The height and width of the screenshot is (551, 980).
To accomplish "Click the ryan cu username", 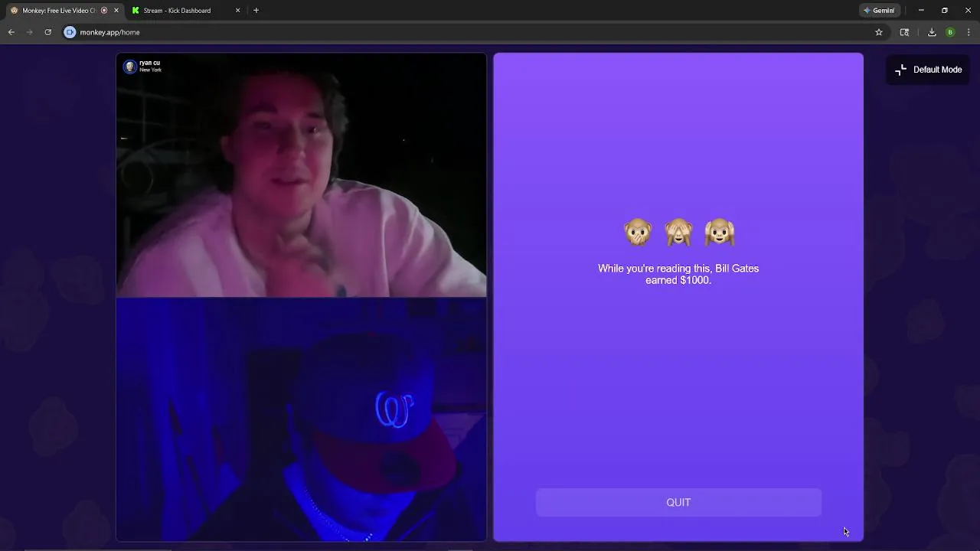I will (x=149, y=63).
